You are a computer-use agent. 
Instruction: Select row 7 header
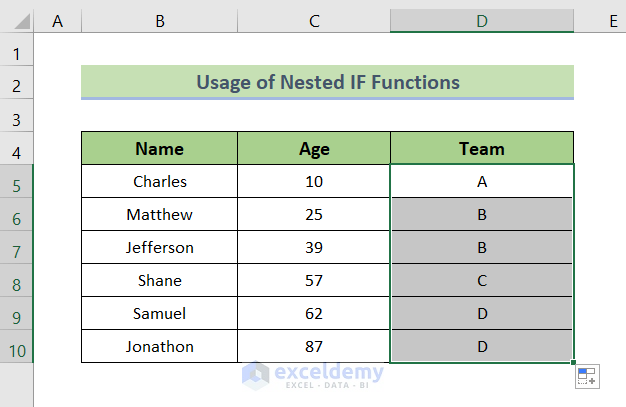17,247
